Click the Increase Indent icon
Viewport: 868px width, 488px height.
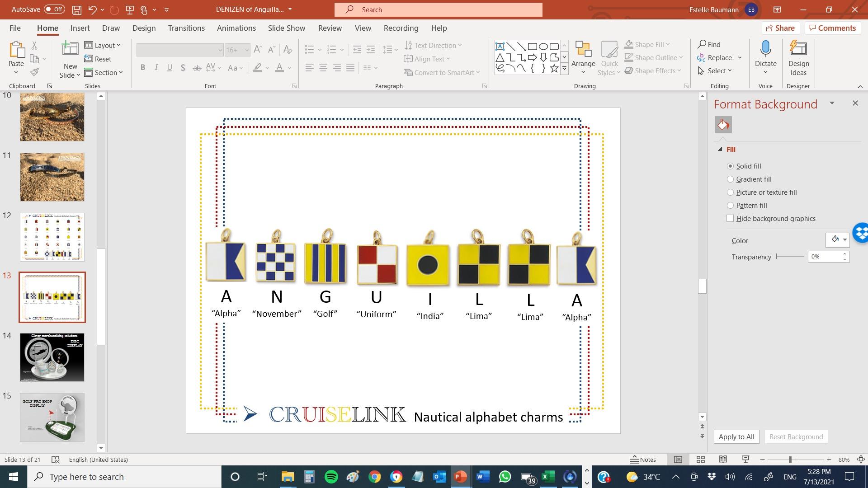371,49
